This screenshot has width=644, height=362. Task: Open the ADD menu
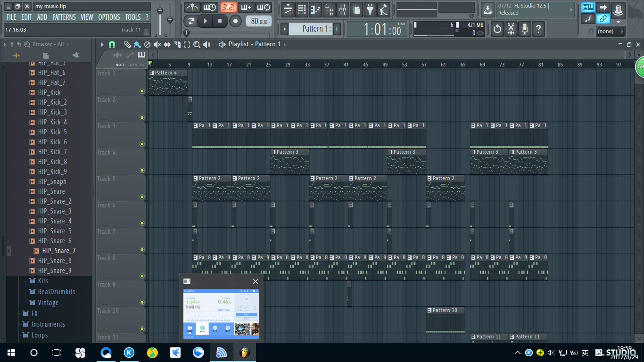(x=42, y=17)
